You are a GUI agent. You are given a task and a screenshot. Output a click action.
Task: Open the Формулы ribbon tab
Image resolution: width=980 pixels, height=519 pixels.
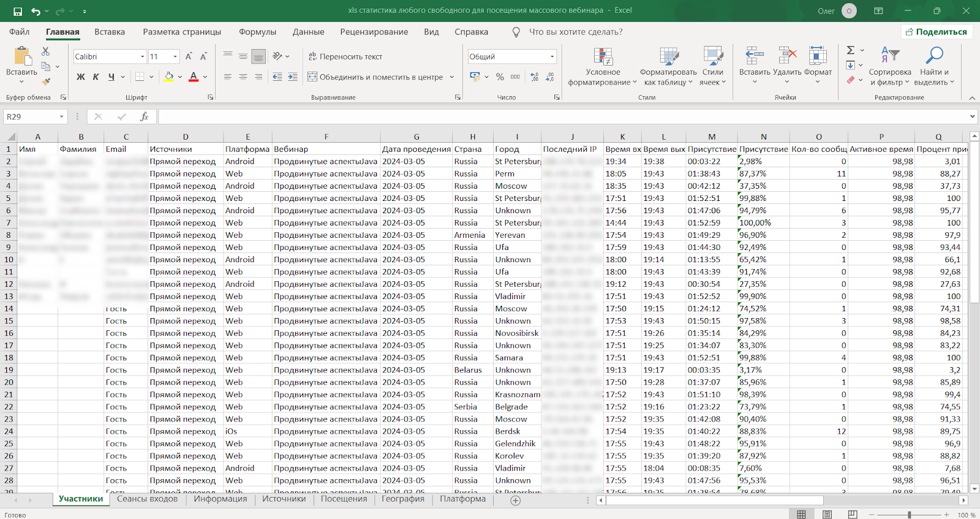coord(257,32)
